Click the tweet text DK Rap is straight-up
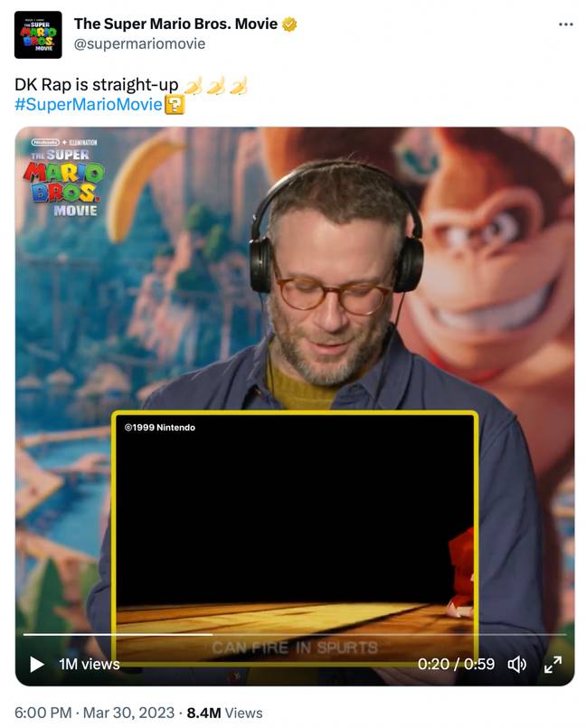The image size is (586, 728). click(96, 85)
